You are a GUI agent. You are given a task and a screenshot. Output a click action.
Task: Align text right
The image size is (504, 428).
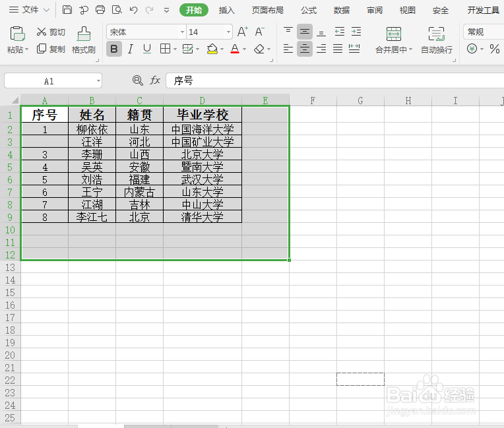pyautogui.click(x=321, y=49)
